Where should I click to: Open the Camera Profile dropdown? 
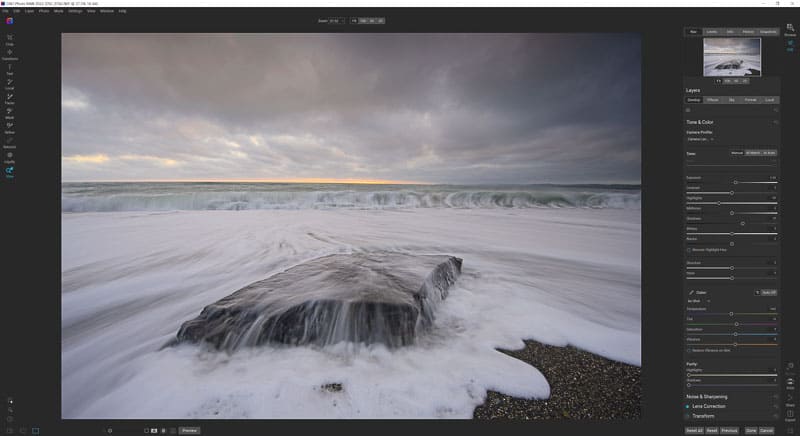700,139
